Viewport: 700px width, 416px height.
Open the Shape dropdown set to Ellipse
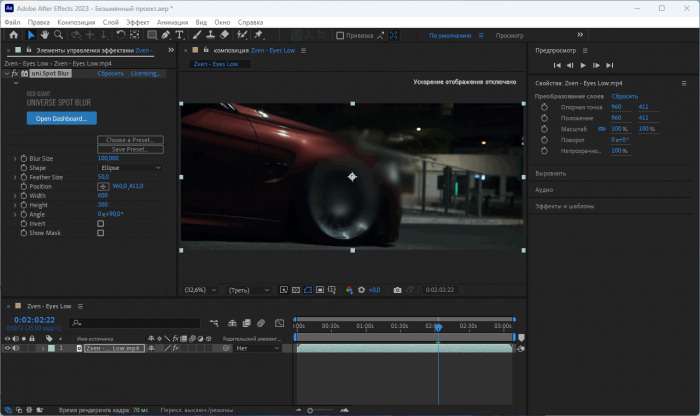(130, 168)
